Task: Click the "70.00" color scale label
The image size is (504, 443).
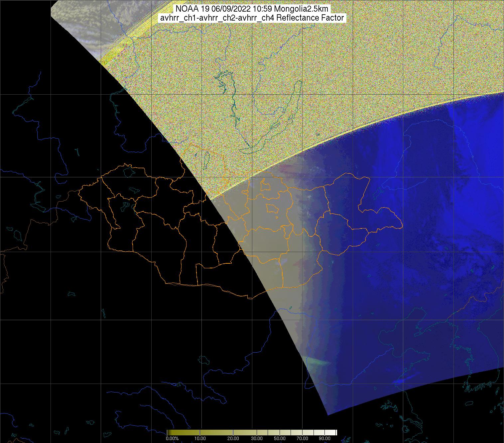Action: coord(303,439)
